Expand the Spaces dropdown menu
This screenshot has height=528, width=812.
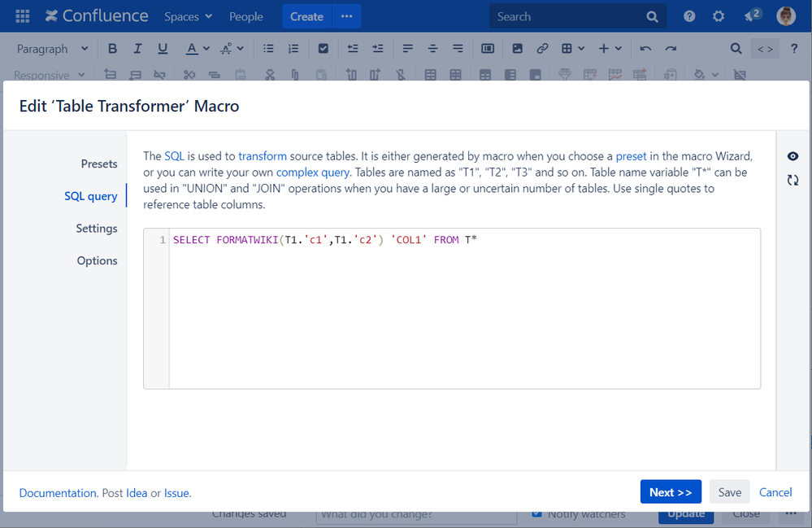188,16
